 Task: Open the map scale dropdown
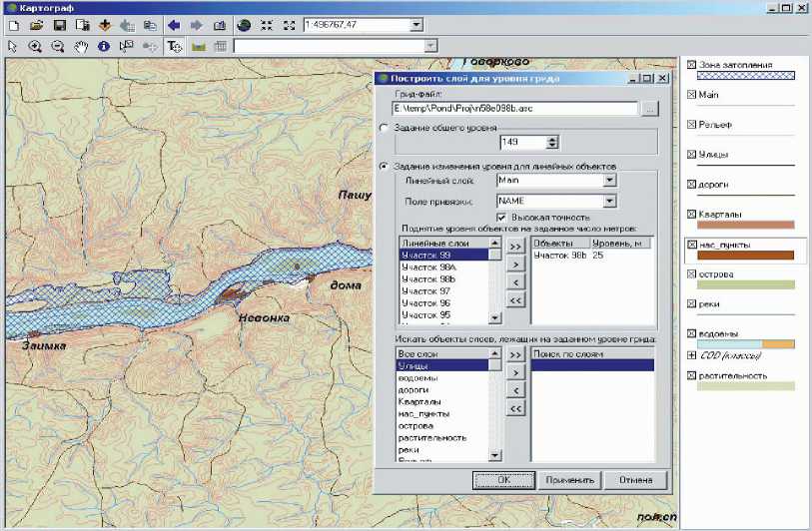pos(415,24)
